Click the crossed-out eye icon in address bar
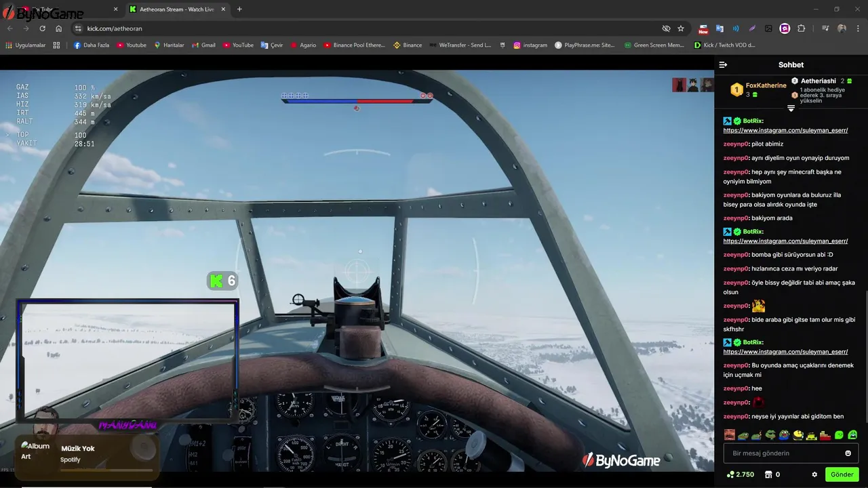This screenshot has height=488, width=868. 666,28
